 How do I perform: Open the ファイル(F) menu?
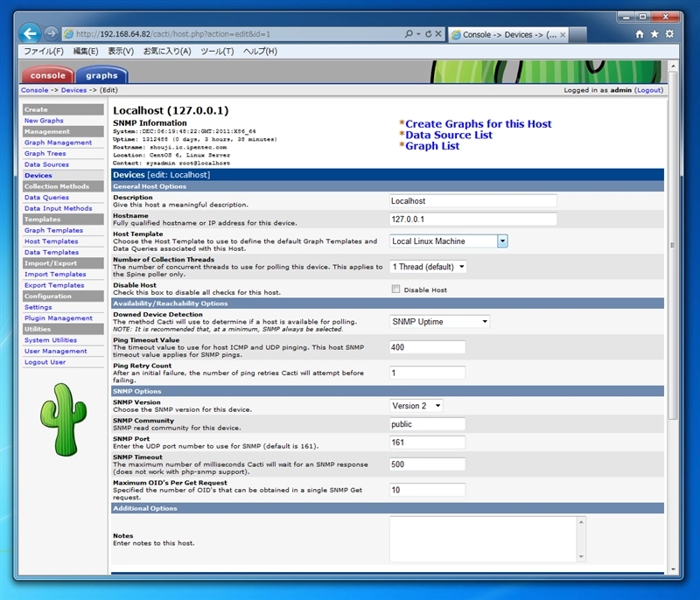[x=44, y=52]
